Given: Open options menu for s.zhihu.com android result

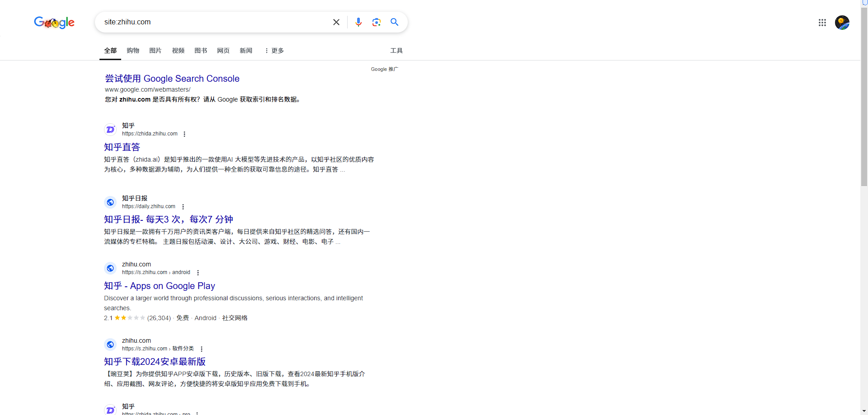Looking at the screenshot, I should pyautogui.click(x=198, y=273).
